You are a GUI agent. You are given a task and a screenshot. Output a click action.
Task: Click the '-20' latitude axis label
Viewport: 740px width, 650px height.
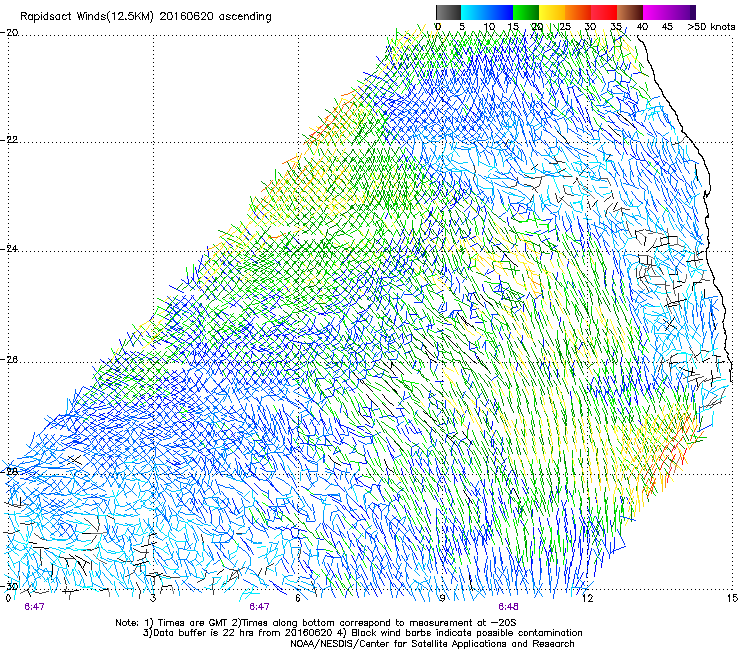point(9,33)
